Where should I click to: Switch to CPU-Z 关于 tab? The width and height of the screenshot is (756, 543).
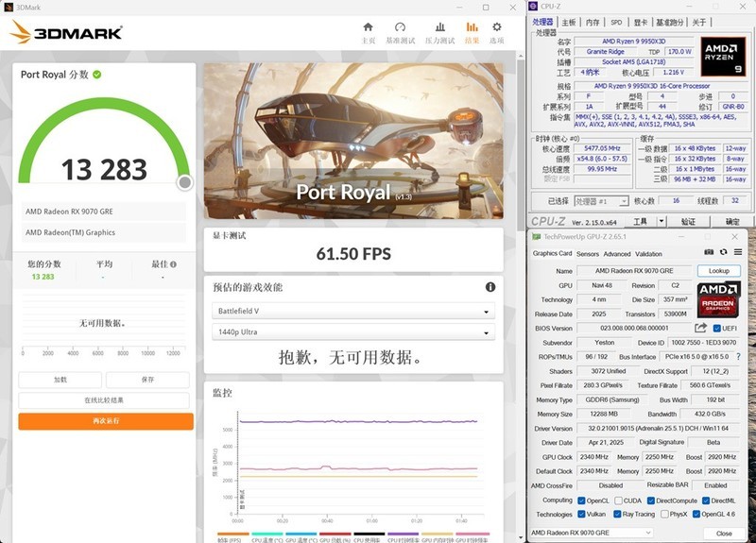coord(699,22)
